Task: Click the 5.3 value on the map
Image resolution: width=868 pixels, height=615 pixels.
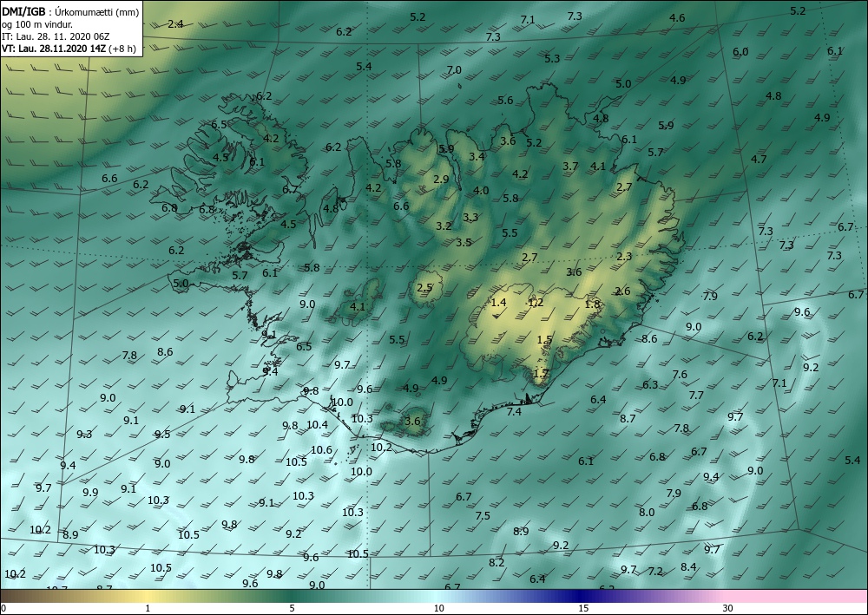Action: click(552, 59)
